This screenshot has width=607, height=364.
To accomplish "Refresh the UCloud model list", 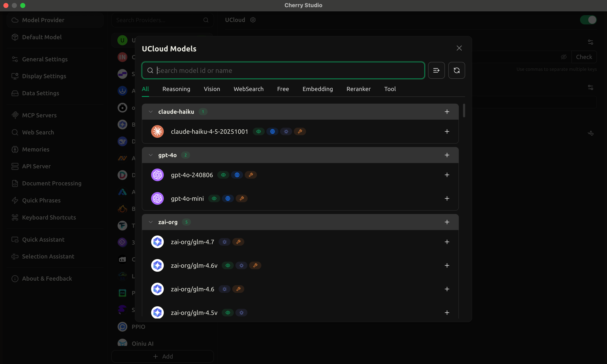I will coord(456,70).
